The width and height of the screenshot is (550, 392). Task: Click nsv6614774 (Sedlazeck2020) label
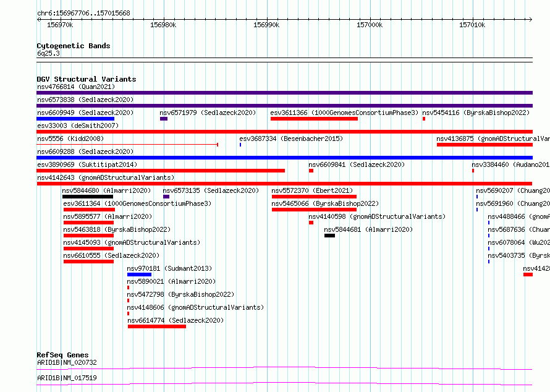(x=176, y=320)
